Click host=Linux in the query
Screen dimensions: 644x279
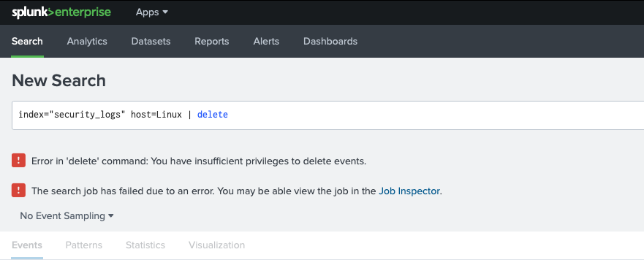pyautogui.click(x=156, y=115)
